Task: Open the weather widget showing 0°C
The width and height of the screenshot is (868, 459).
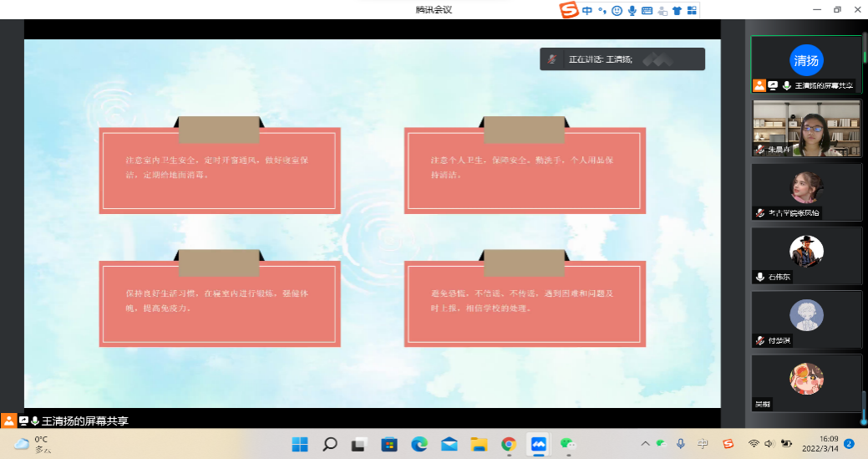Action: (x=33, y=444)
